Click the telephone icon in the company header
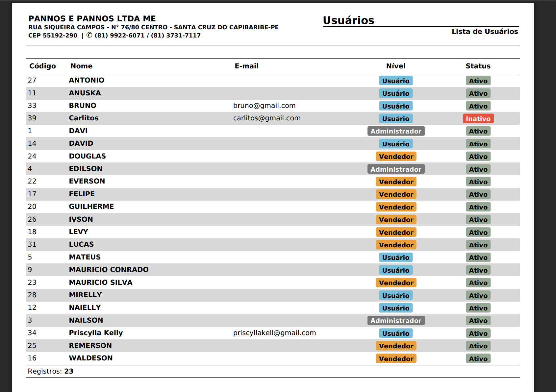 [89, 35]
